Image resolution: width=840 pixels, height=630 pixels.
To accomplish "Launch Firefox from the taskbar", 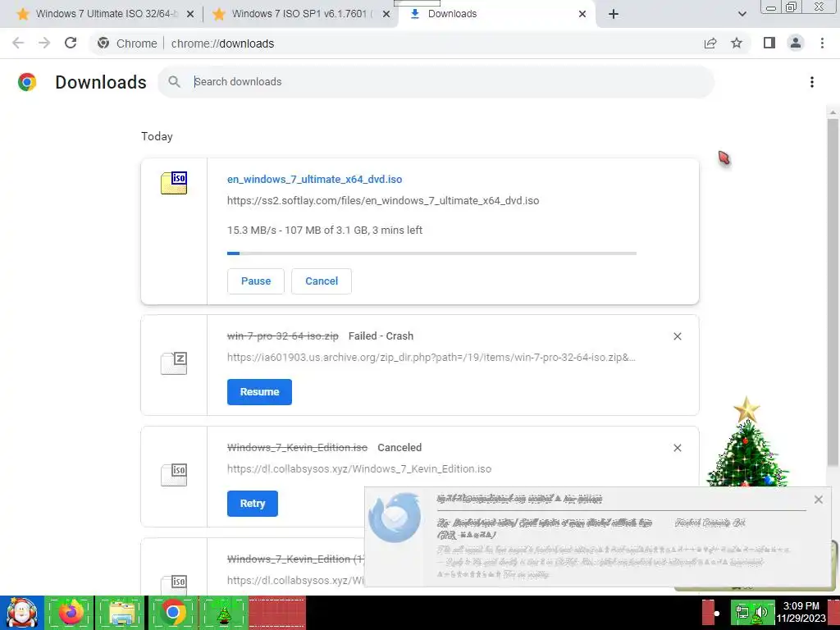I will (70, 613).
